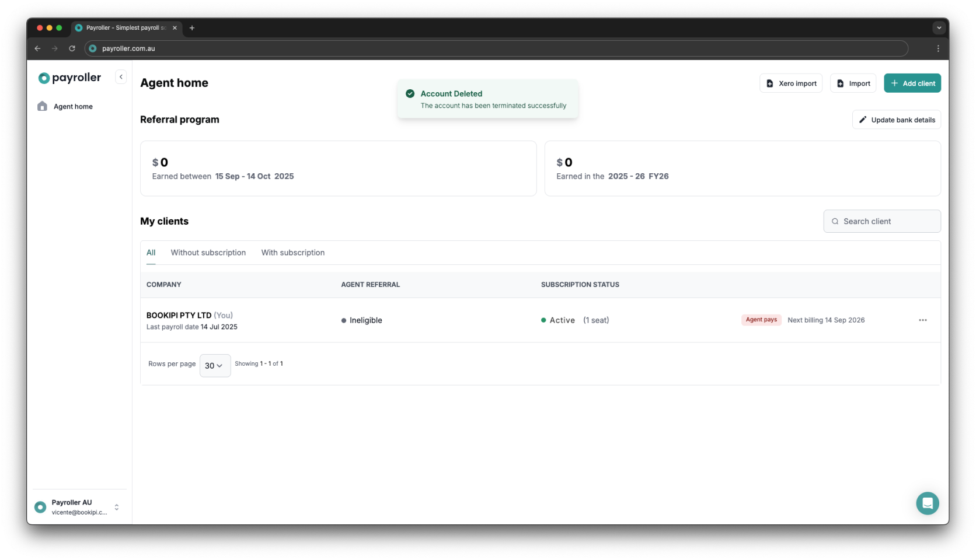The height and width of the screenshot is (560, 976).
Task: Open Xero import
Action: tap(791, 83)
